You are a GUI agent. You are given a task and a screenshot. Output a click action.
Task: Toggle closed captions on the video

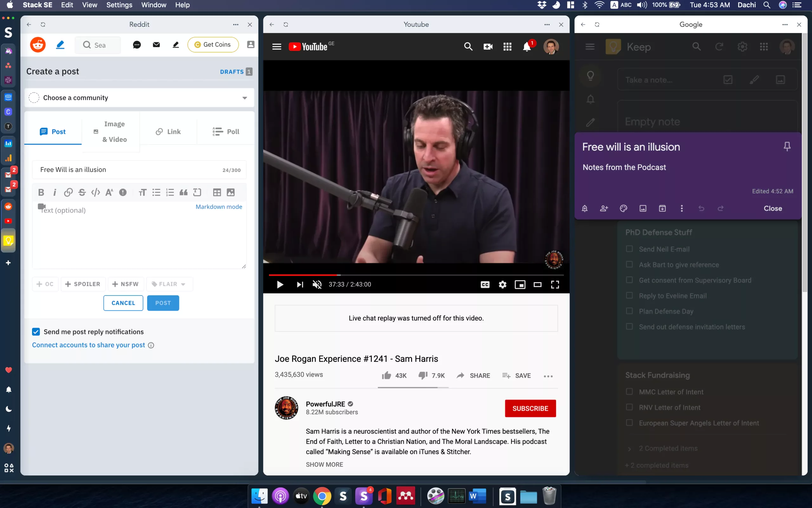(485, 284)
